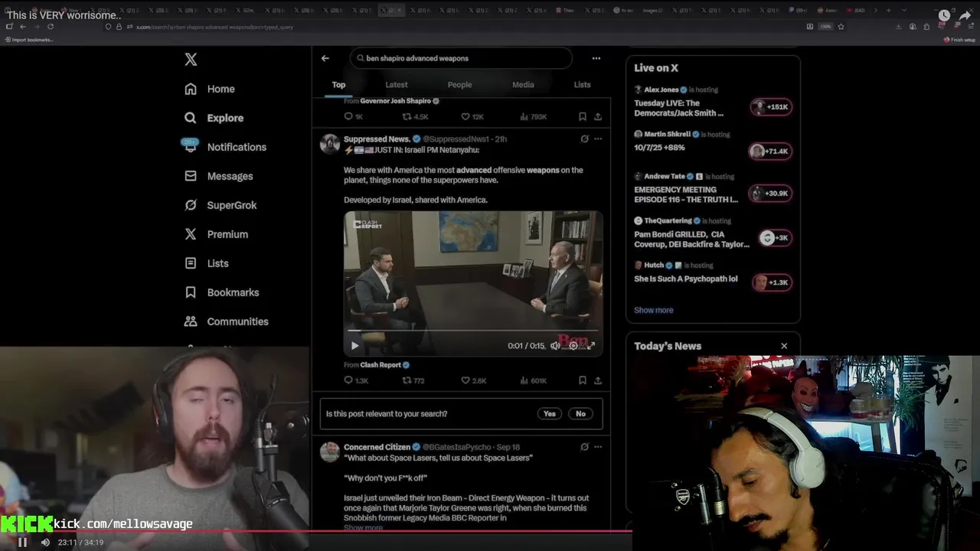The width and height of the screenshot is (980, 551).
Task: Open Suppressed News profile avatar
Action: 330,144
